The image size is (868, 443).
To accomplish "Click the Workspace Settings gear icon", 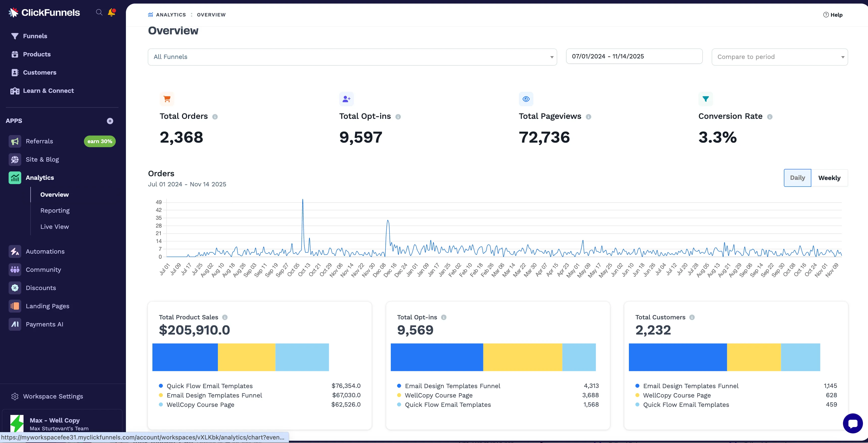I will coord(15,396).
